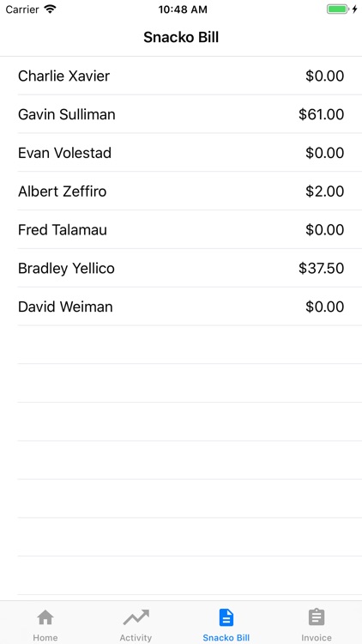362x644 pixels.
Task: Tap the Home house icon
Action: click(x=45, y=617)
